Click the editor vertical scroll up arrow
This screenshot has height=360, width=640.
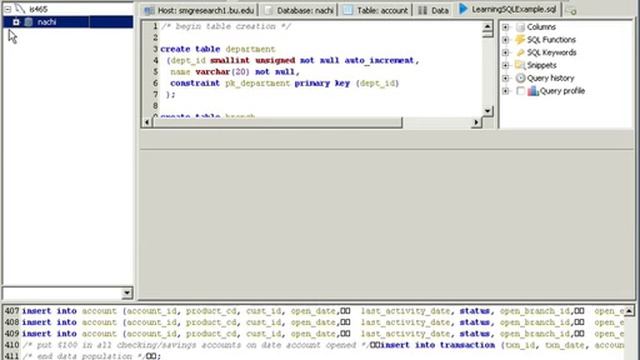tap(487, 27)
